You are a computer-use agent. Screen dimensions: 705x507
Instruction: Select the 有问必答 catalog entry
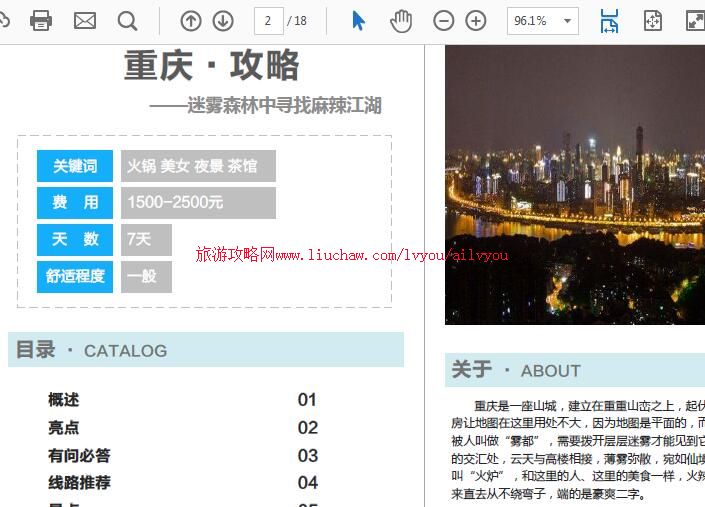79,456
